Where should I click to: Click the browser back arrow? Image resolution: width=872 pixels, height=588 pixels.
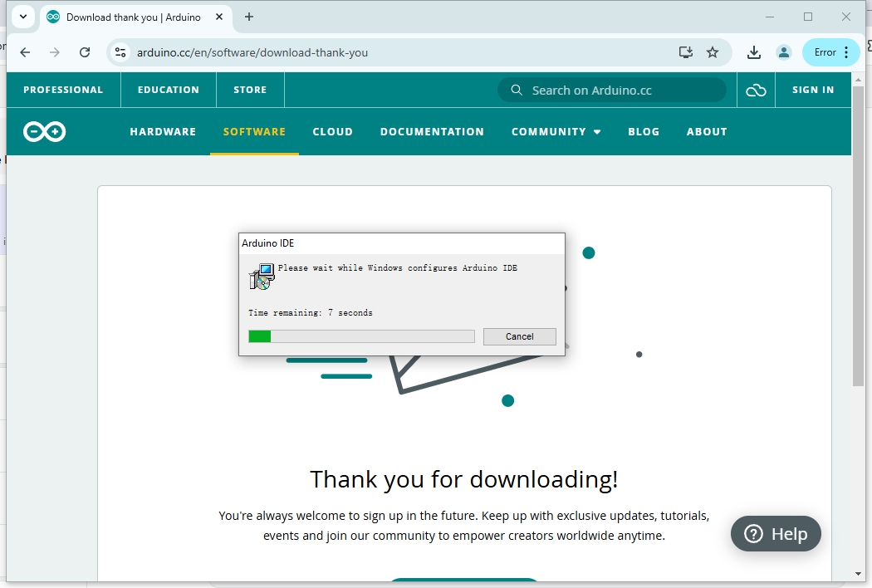tap(25, 52)
